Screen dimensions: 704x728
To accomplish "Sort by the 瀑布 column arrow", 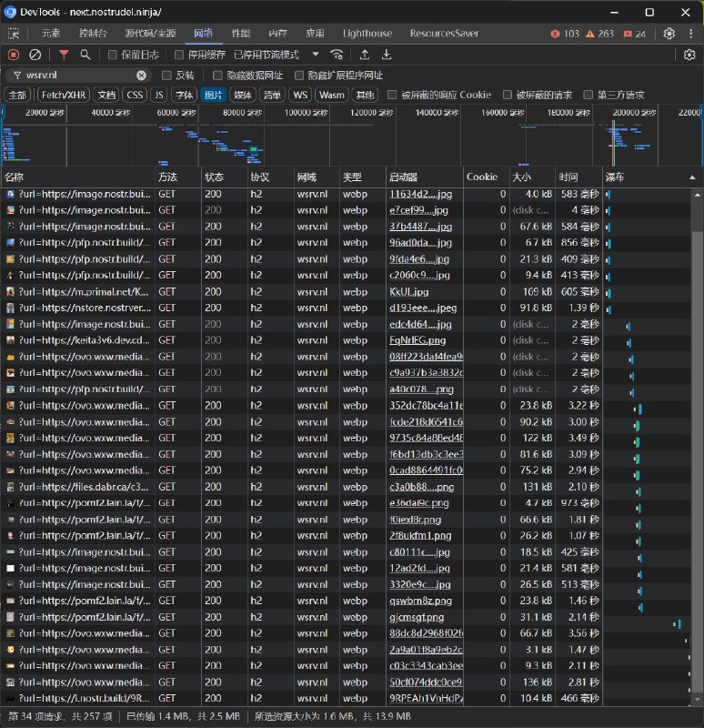I will coord(692,177).
